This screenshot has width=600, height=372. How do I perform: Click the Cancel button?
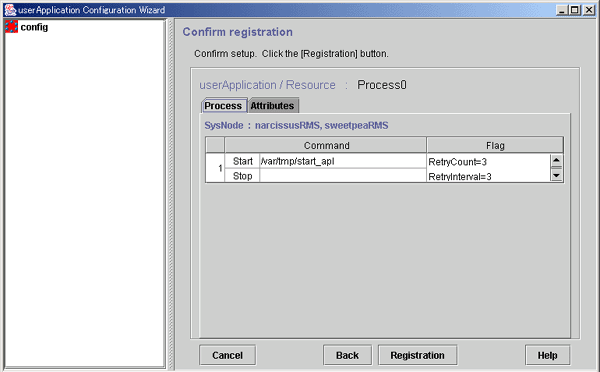click(227, 355)
